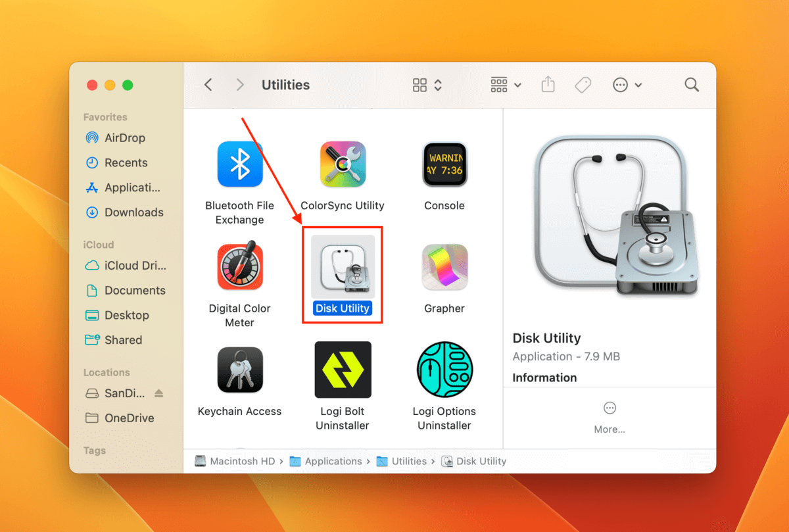Image resolution: width=789 pixels, height=532 pixels.
Task: Click the Keychain Access name label
Action: (240, 412)
